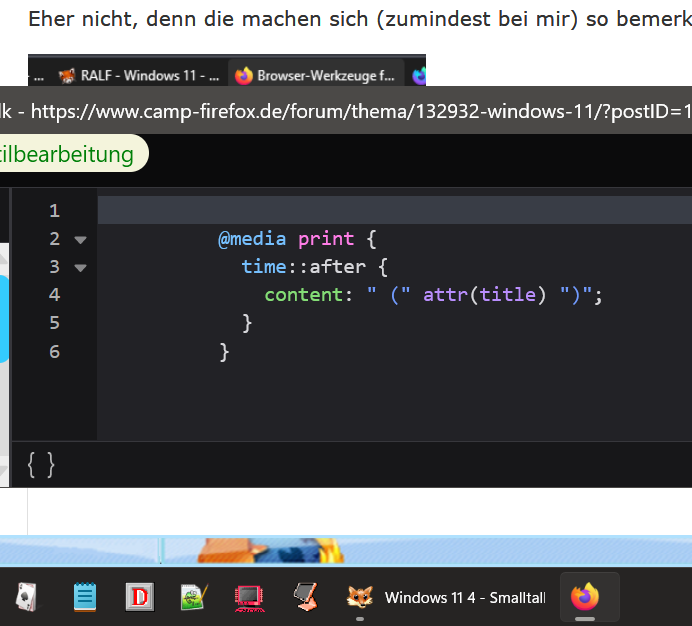Switch to the RALF - Windows 11 tab
The width and height of the screenshot is (692, 626).
click(x=140, y=75)
